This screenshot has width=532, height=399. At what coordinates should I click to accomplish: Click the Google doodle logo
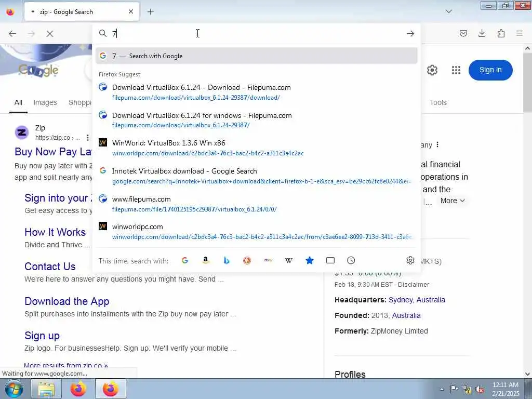38,70
